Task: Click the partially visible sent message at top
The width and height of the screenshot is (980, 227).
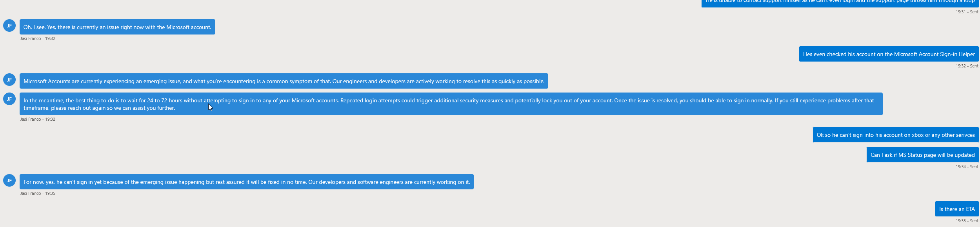Action: click(x=840, y=2)
